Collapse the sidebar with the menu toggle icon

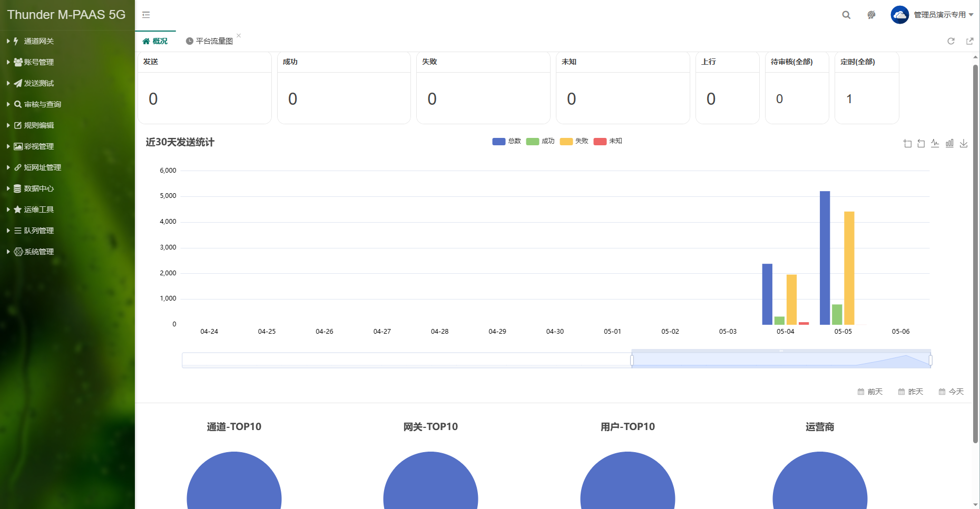click(146, 15)
